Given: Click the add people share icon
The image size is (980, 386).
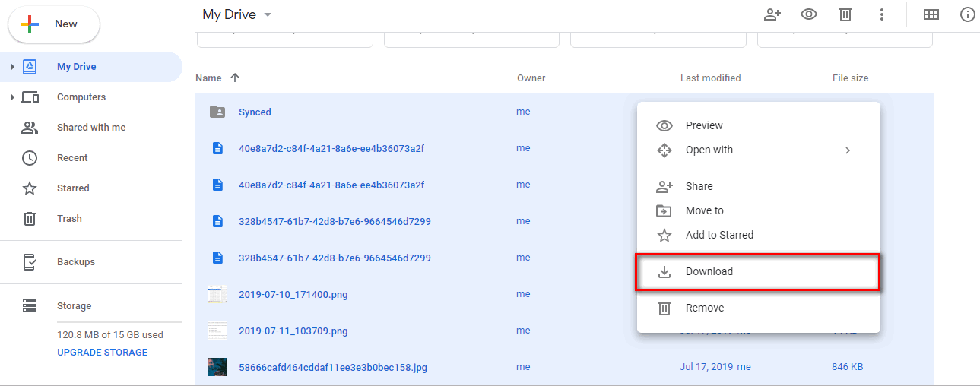Looking at the screenshot, I should point(772,14).
